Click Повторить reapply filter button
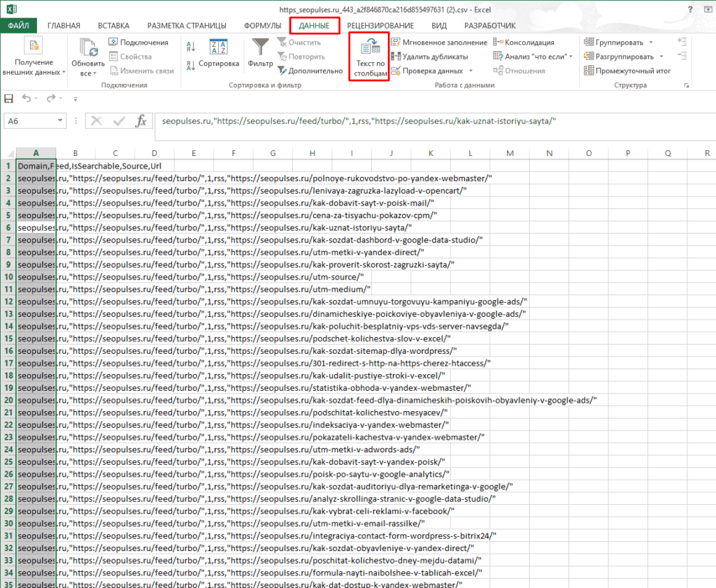 [x=301, y=57]
